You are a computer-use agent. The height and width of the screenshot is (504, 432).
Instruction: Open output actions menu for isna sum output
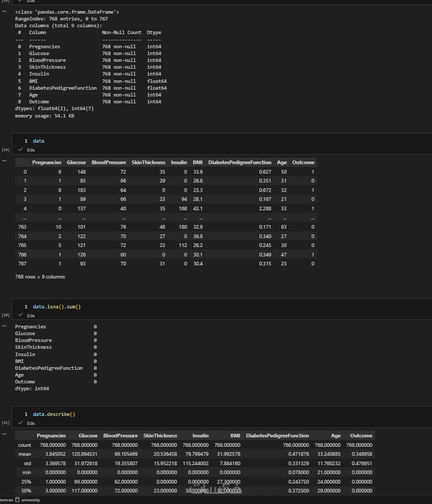4,325
